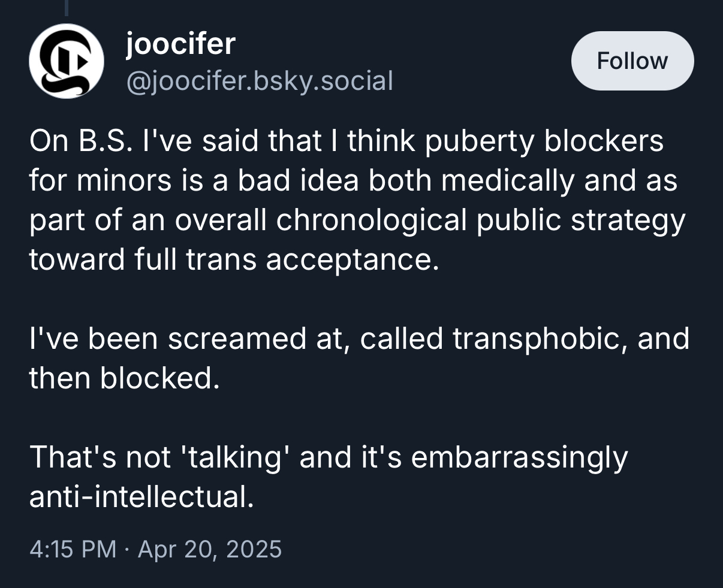Click the line starting "That's not 'talking'"

[327, 457]
